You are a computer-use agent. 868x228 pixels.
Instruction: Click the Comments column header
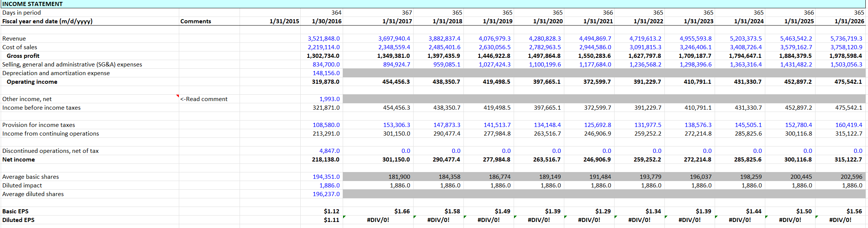196,21
